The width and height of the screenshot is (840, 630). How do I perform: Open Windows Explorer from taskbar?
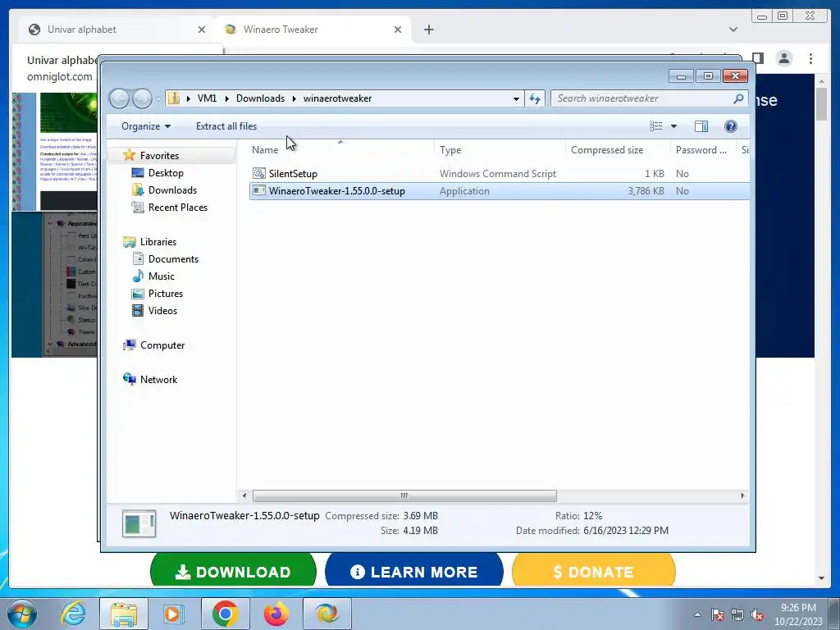(x=124, y=614)
